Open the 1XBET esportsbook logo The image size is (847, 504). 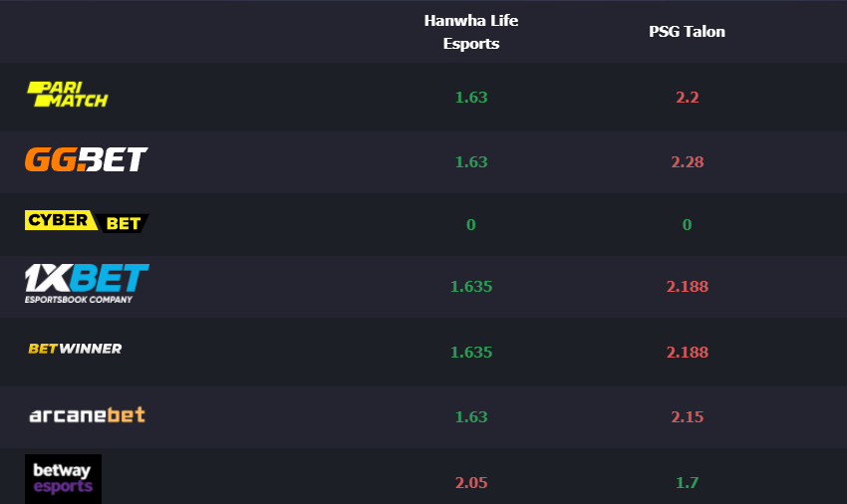(x=87, y=284)
